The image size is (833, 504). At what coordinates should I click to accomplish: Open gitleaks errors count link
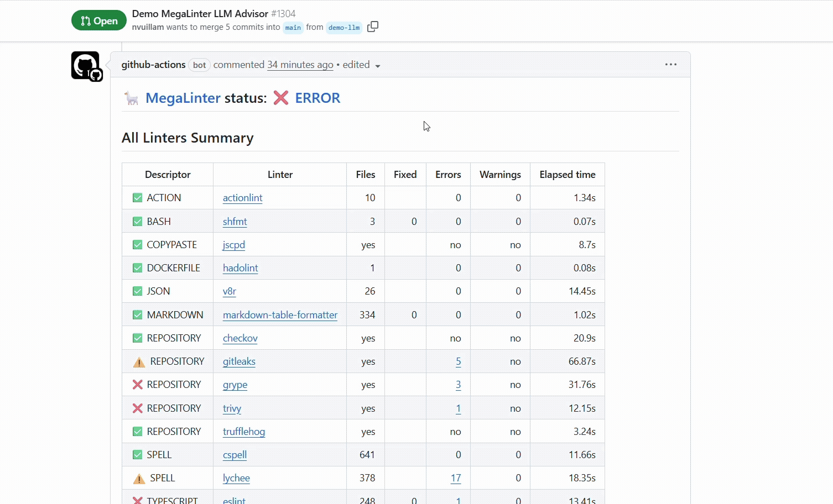pos(458,361)
